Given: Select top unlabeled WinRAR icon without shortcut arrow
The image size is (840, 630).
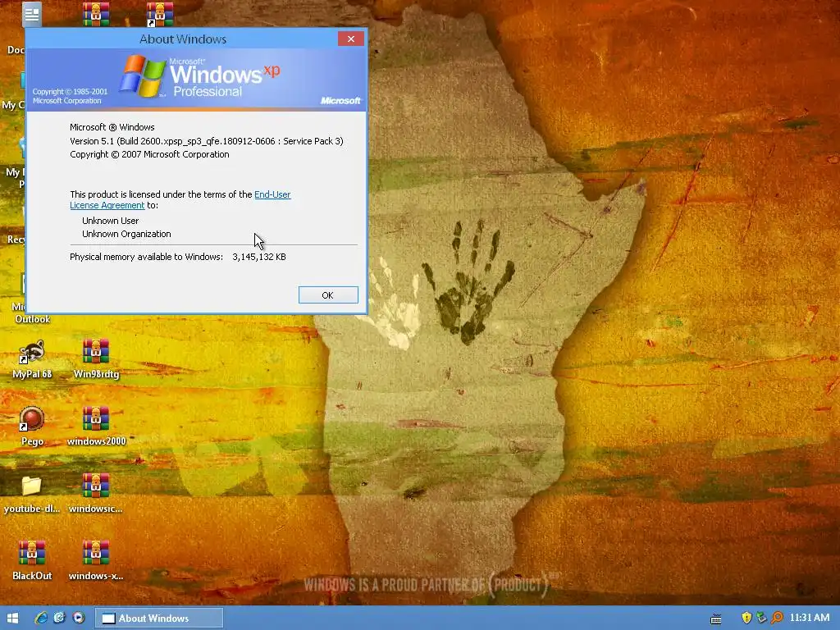Looking at the screenshot, I should coord(96,15).
